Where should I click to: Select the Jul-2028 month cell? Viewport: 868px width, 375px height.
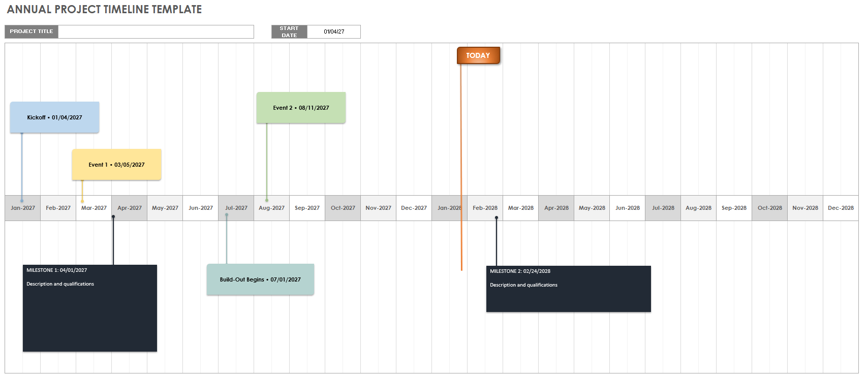[663, 208]
